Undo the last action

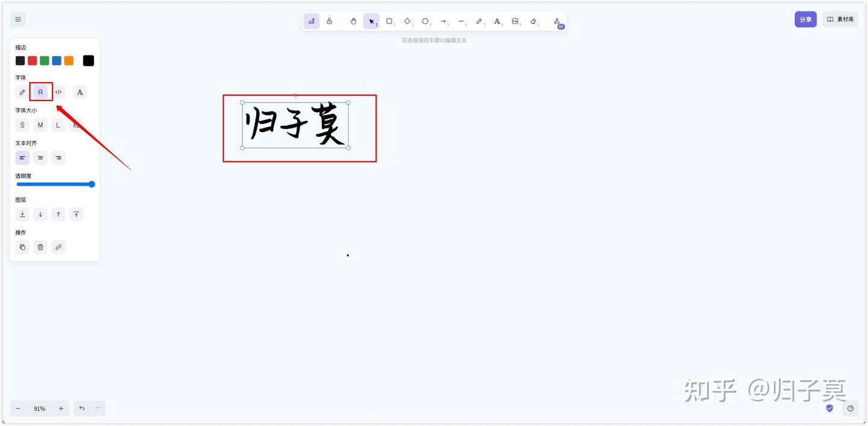[x=82, y=409]
